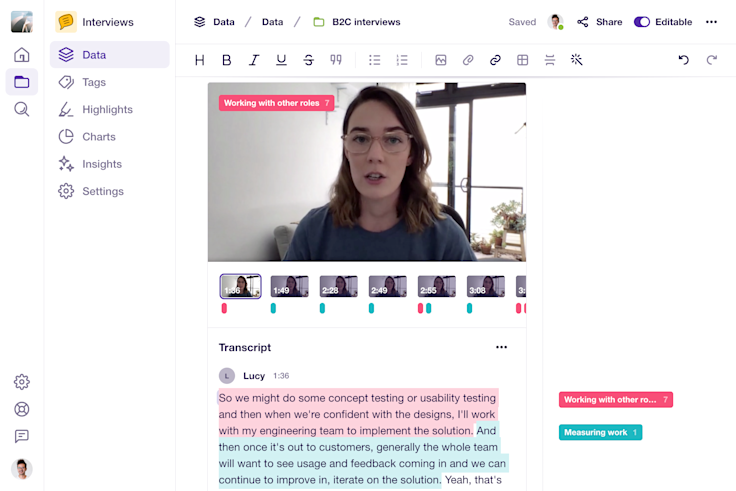Viewport: 736px width, 491px height.
Task: Open the search magnifier icon in left rail
Action: point(22,109)
